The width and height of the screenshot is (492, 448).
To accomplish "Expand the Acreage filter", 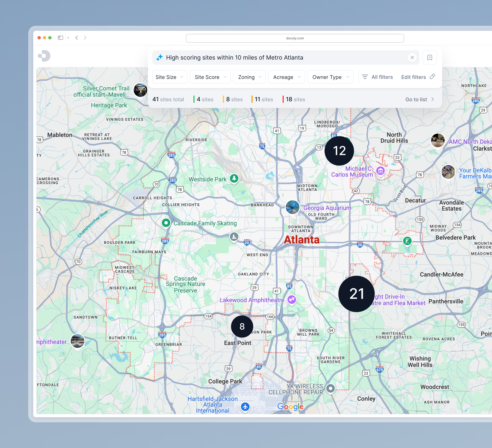I will [286, 77].
